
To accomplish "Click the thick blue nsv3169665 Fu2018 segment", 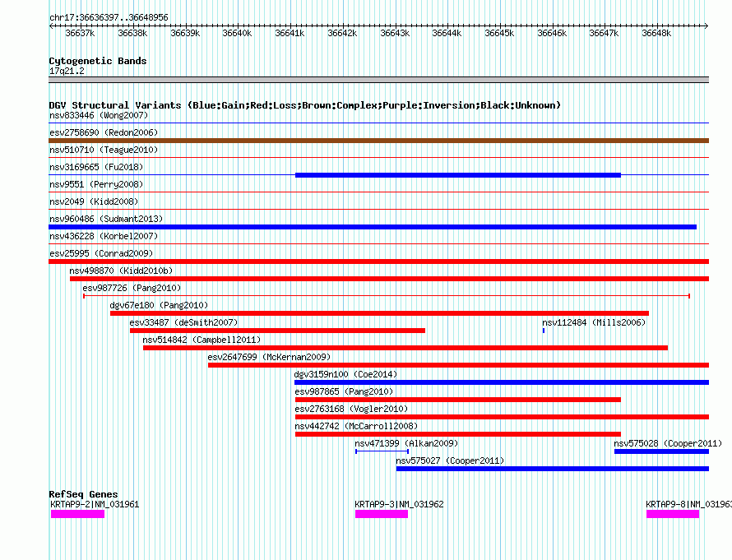I will (458, 175).
